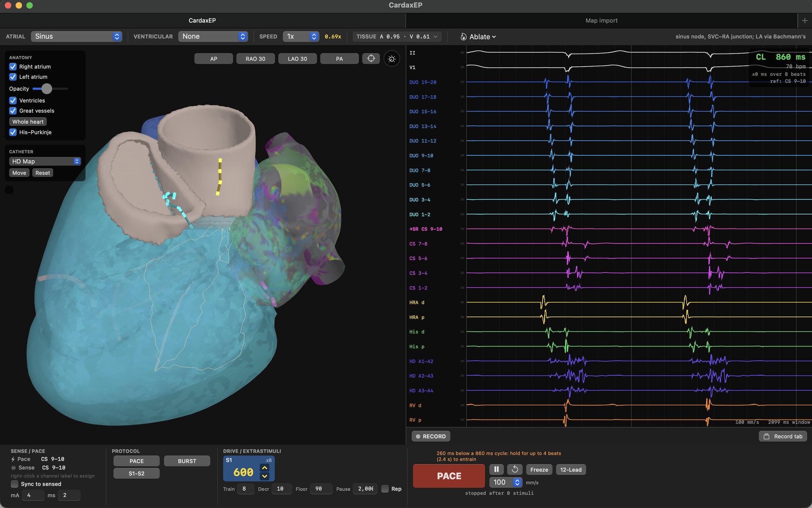
Task: Open the 12-Lead view
Action: 571,470
